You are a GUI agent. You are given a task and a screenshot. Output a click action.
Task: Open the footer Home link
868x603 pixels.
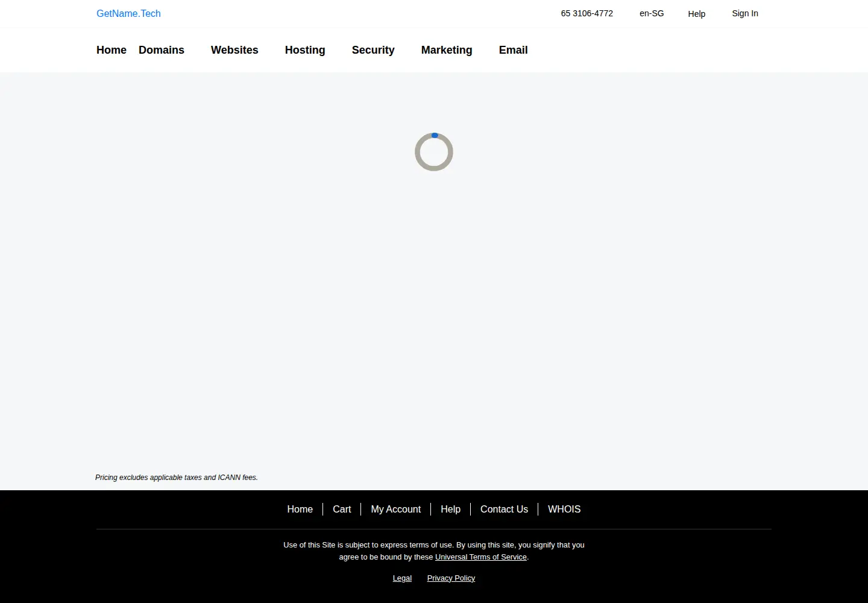[x=300, y=510]
